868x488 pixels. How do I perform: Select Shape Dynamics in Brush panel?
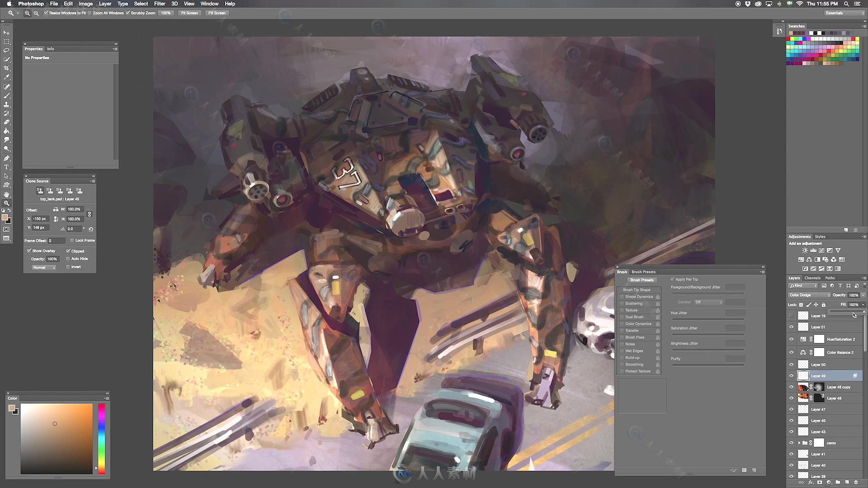tap(639, 297)
